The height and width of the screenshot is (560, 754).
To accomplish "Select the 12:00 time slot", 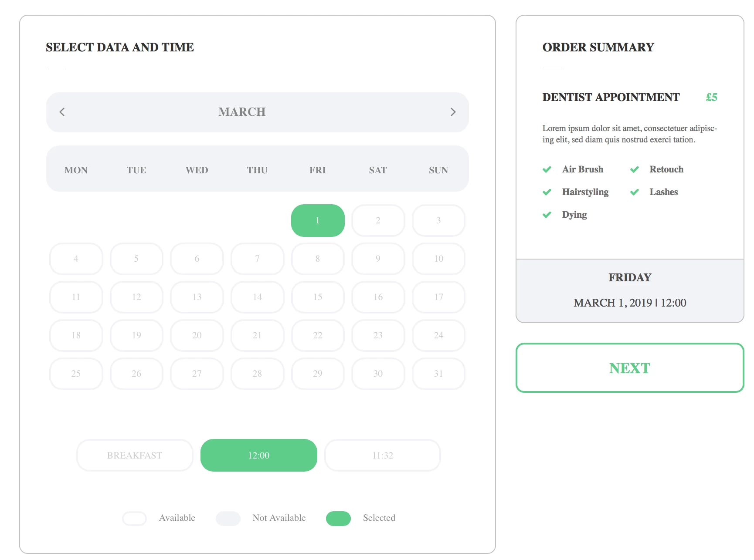I will coord(258,455).
